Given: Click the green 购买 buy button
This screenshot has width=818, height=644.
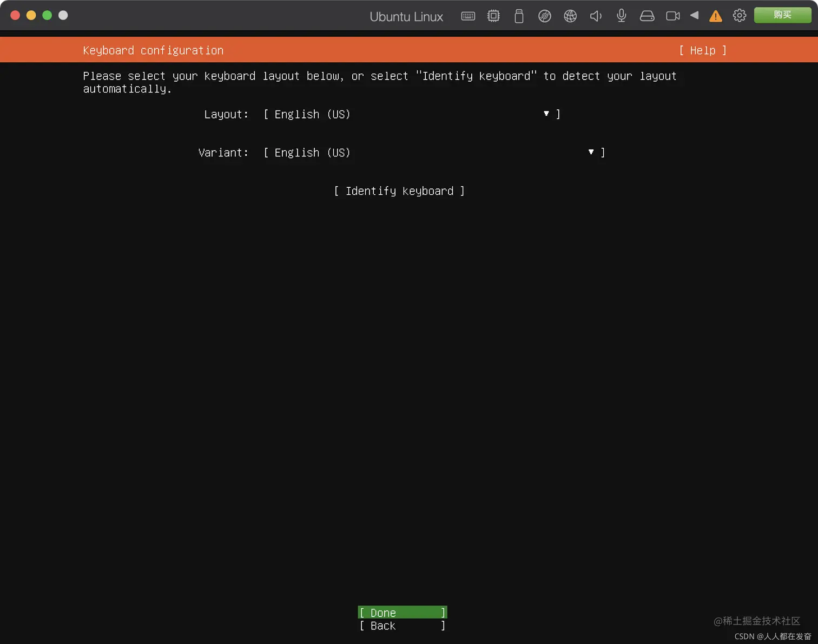Looking at the screenshot, I should coord(782,15).
